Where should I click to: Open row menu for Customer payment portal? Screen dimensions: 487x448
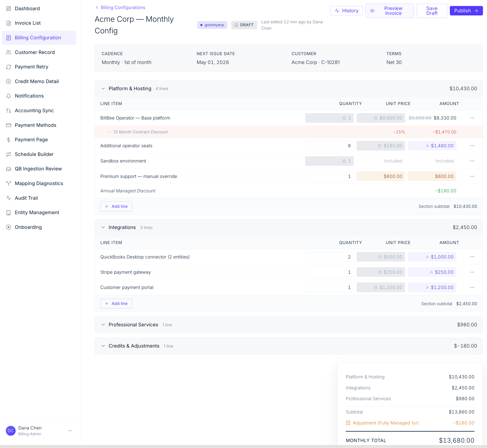click(472, 287)
